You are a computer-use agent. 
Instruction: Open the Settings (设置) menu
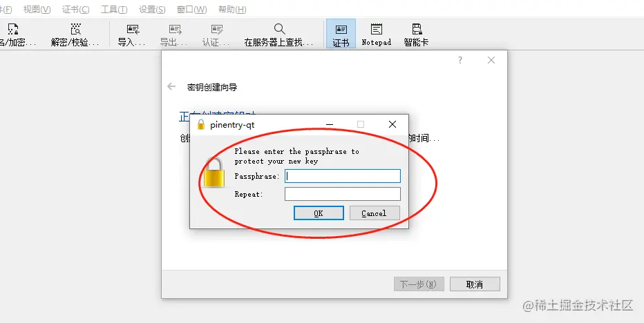(x=153, y=9)
